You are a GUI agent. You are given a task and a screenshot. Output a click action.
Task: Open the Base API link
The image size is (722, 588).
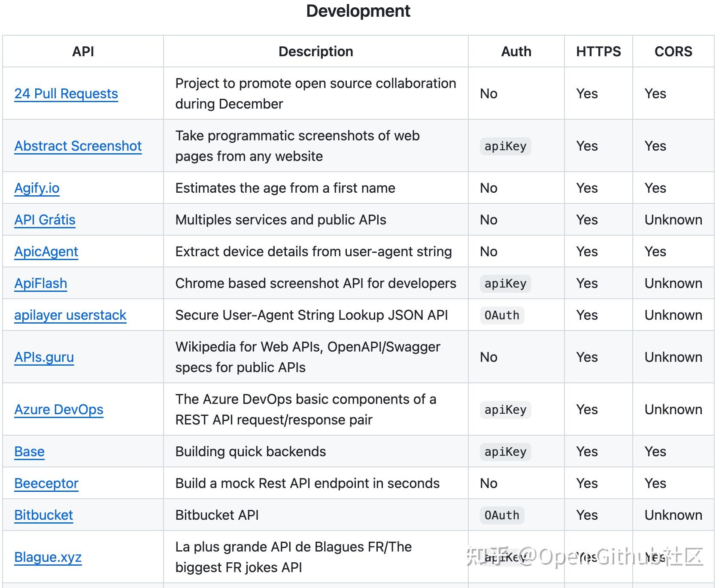pyautogui.click(x=30, y=452)
